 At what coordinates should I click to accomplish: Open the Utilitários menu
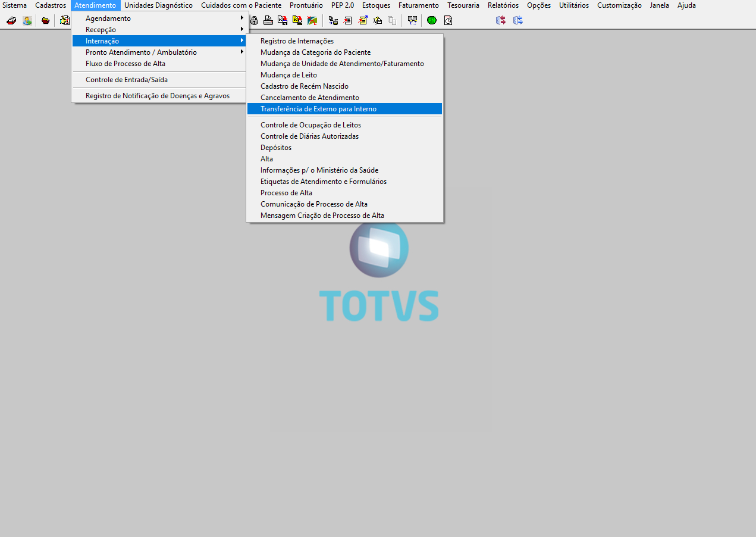coord(574,5)
